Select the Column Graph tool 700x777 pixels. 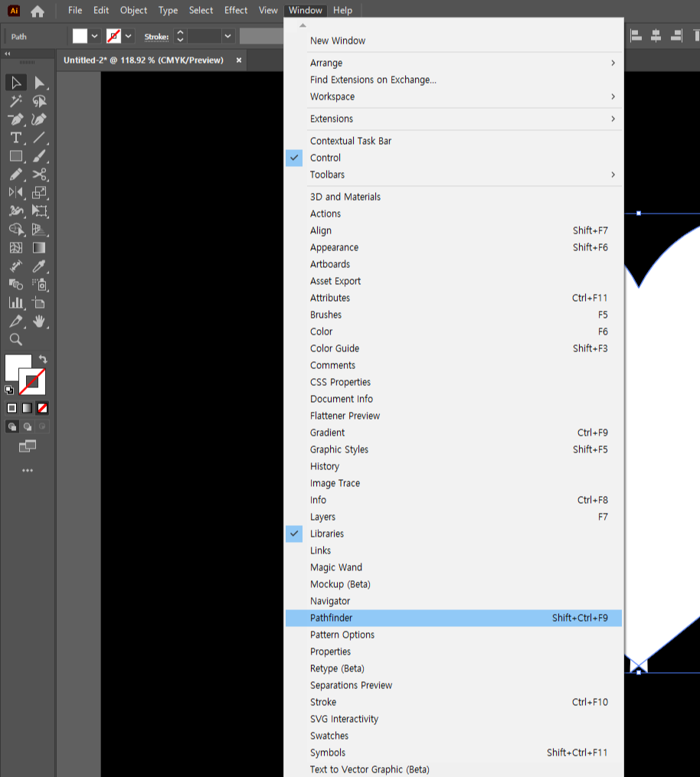pyautogui.click(x=16, y=303)
